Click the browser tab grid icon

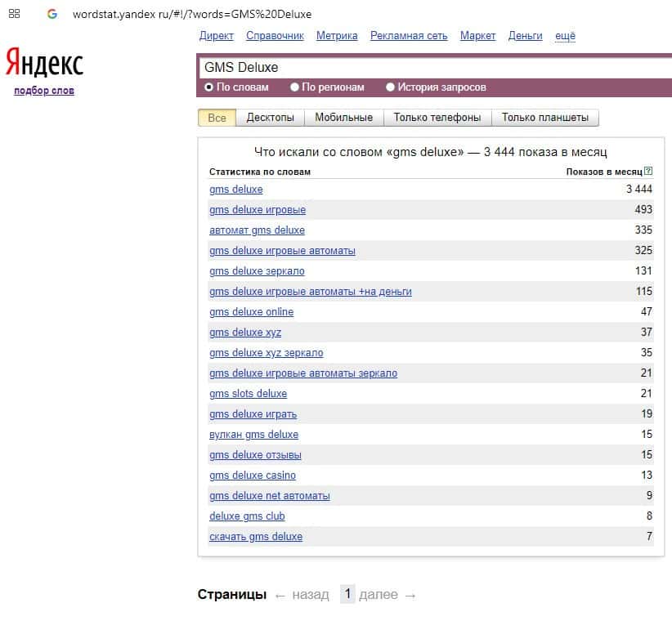(14, 14)
